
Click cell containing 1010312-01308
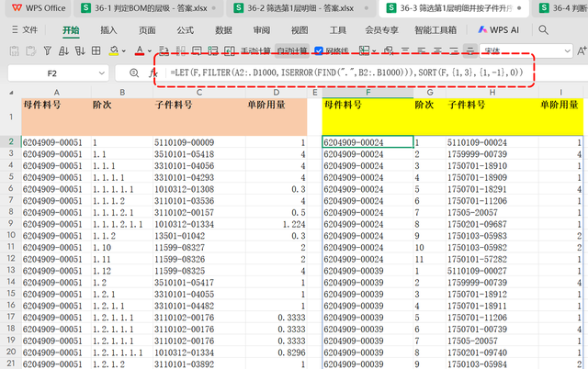(199, 189)
